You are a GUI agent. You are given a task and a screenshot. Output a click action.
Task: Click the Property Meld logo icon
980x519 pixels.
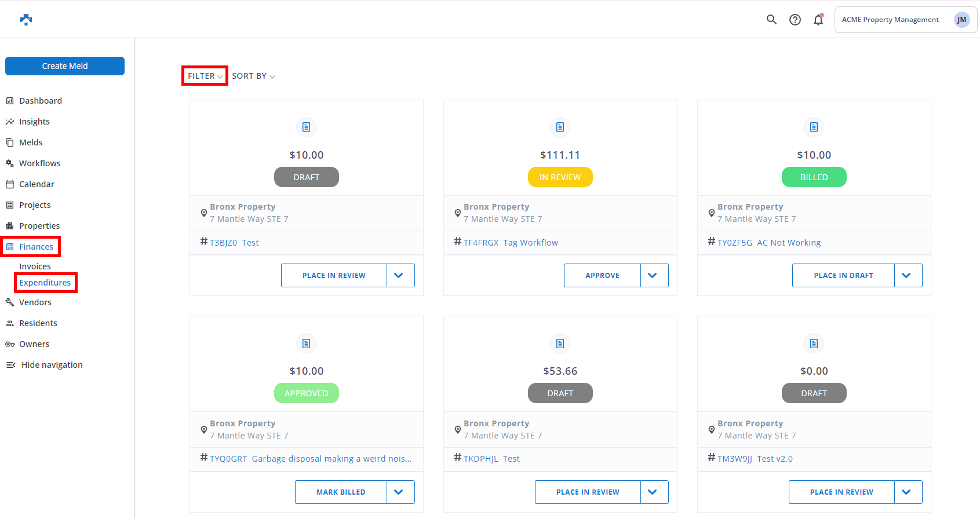[26, 20]
